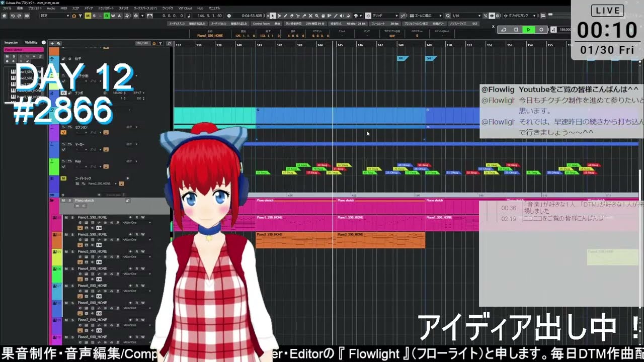Switch to the Visibility tab
This screenshot has width=644, height=362.
(31, 42)
